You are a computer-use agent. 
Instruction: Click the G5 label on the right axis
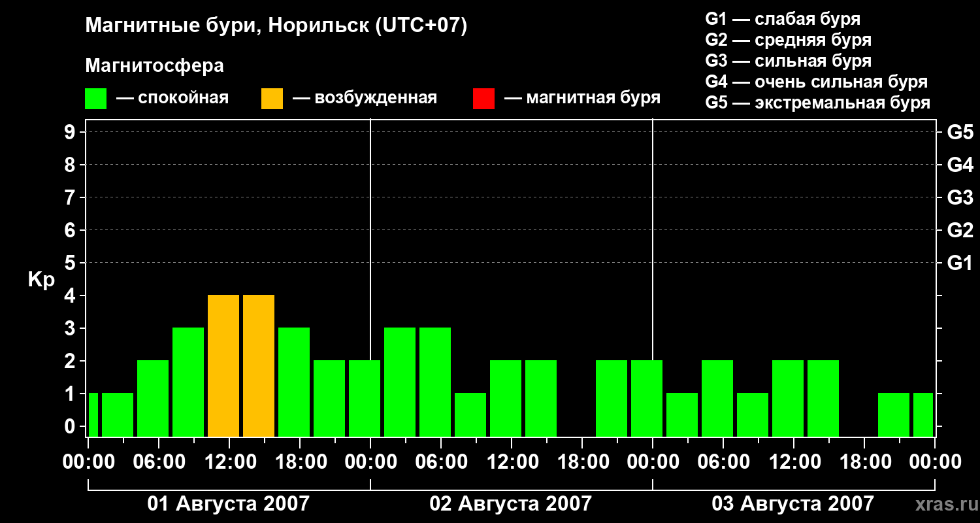coord(960,132)
